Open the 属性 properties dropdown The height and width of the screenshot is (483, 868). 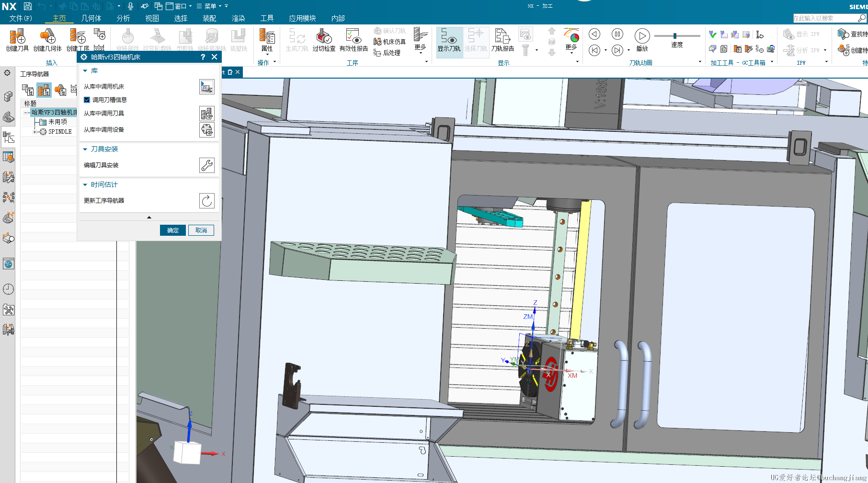pyautogui.click(x=267, y=42)
